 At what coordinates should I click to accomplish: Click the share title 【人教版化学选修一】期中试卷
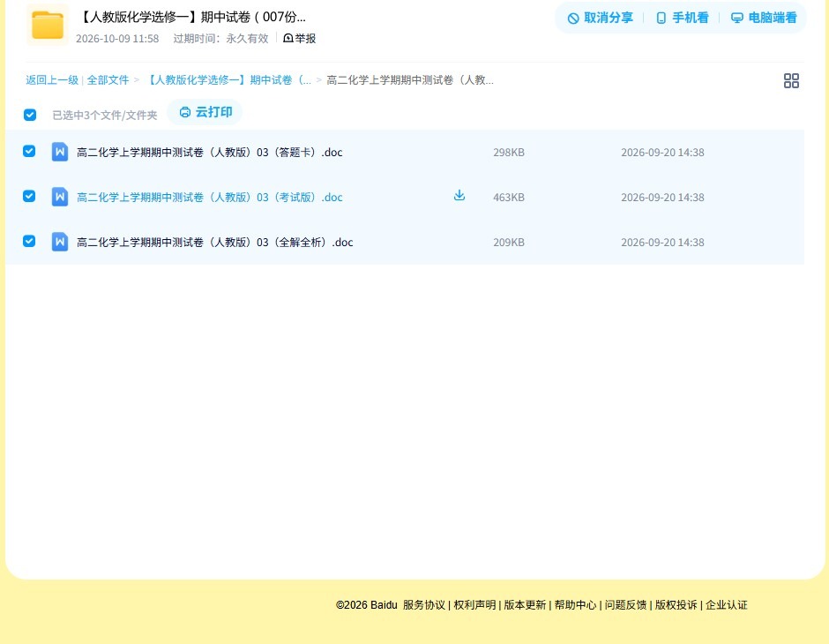click(192, 17)
